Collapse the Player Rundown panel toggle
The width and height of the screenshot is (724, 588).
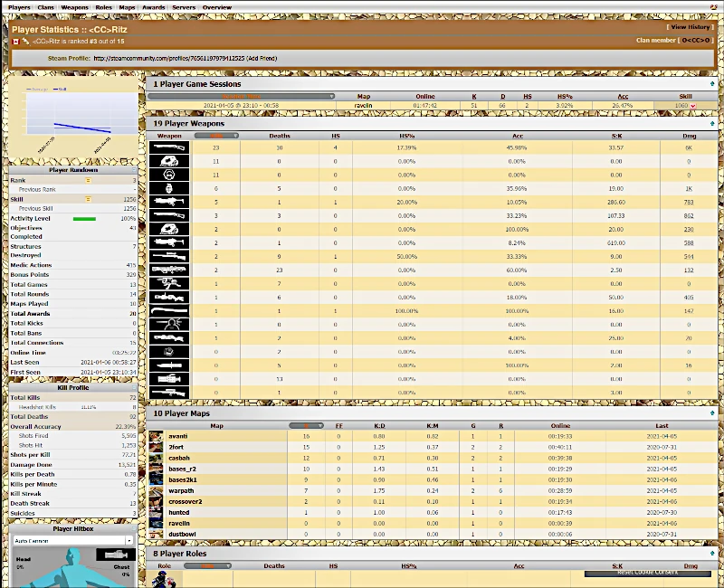(134, 170)
